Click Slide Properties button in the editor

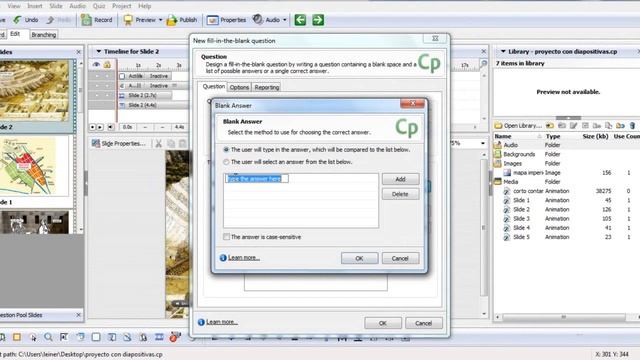tap(118, 144)
